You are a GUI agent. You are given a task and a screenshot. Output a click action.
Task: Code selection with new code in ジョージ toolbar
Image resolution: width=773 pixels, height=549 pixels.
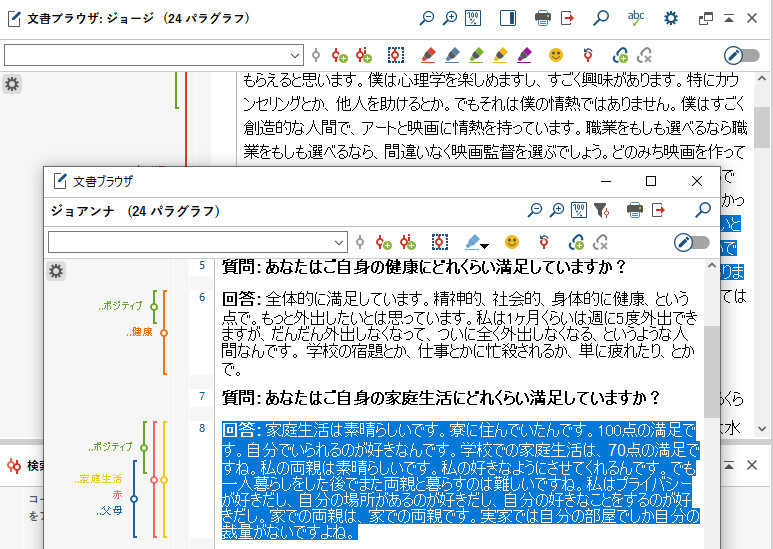click(340, 55)
